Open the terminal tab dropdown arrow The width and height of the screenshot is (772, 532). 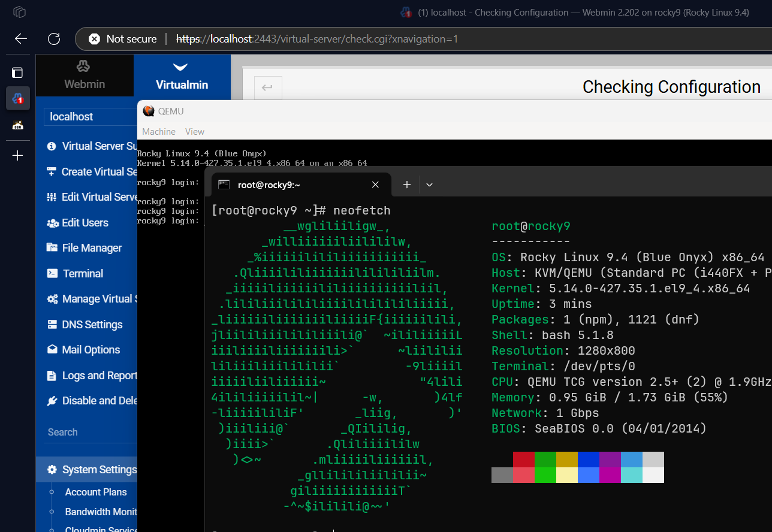click(429, 185)
